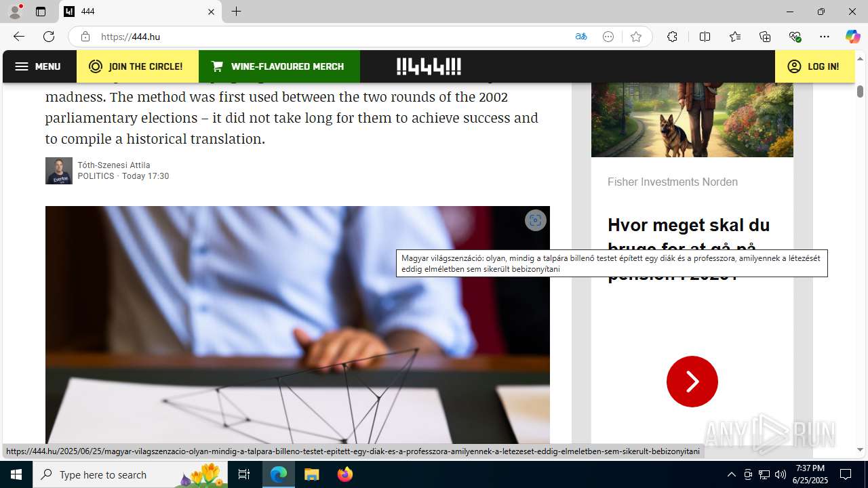Click article text 'to compile a historical translation.'
Viewport: 868px width, 488px height.
coord(155,139)
